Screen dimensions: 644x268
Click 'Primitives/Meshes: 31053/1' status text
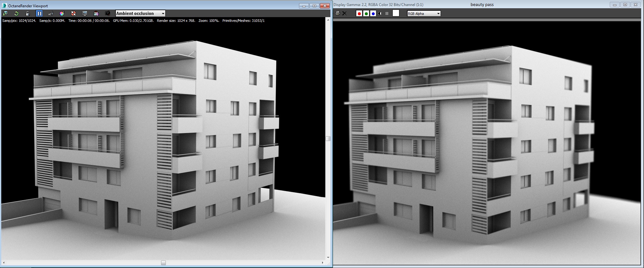(243, 21)
